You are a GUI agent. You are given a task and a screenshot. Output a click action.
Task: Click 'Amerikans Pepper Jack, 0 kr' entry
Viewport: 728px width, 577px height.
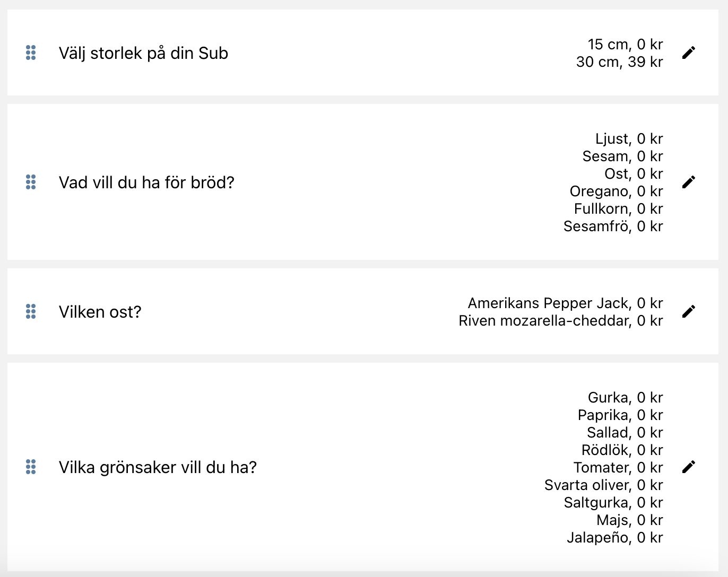coord(565,303)
